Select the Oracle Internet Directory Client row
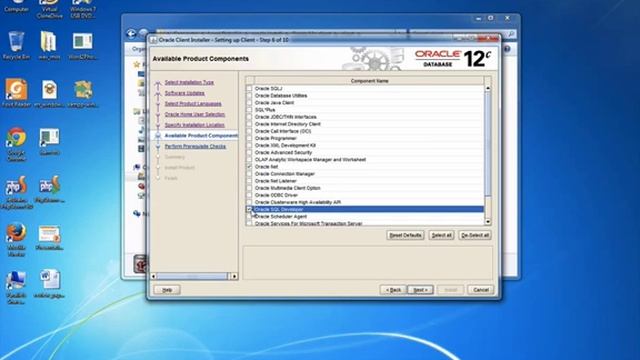This screenshot has width=640, height=360. tap(365, 124)
